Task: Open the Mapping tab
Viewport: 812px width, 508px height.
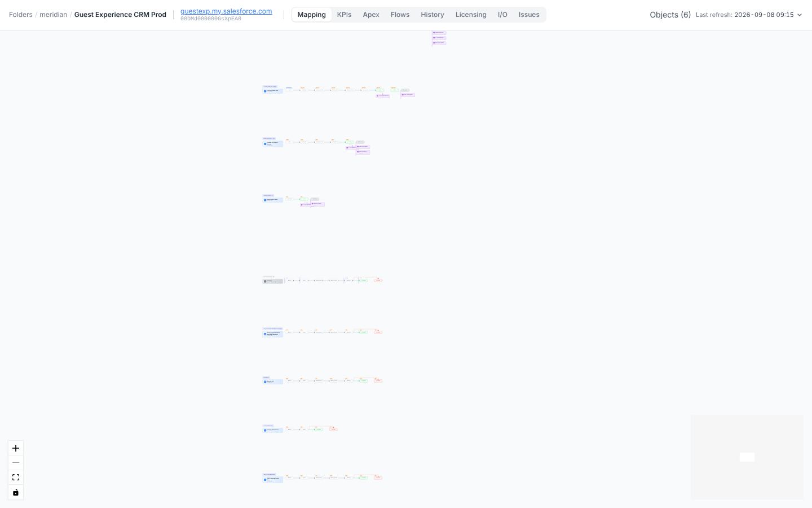Action: pyautogui.click(x=311, y=15)
